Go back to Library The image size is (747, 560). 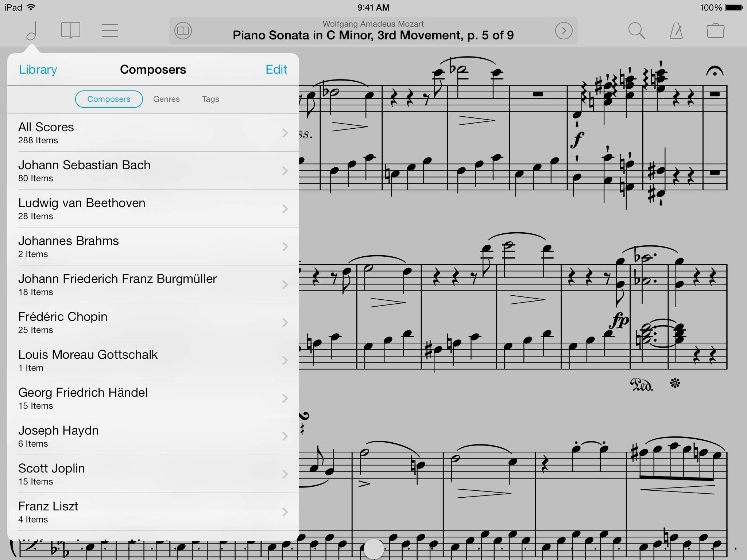pyautogui.click(x=38, y=69)
